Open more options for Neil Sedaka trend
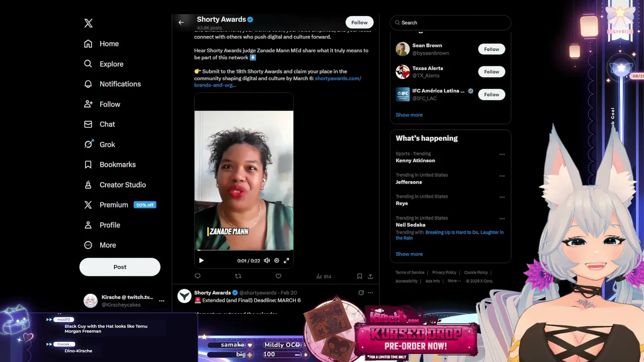 pos(502,219)
